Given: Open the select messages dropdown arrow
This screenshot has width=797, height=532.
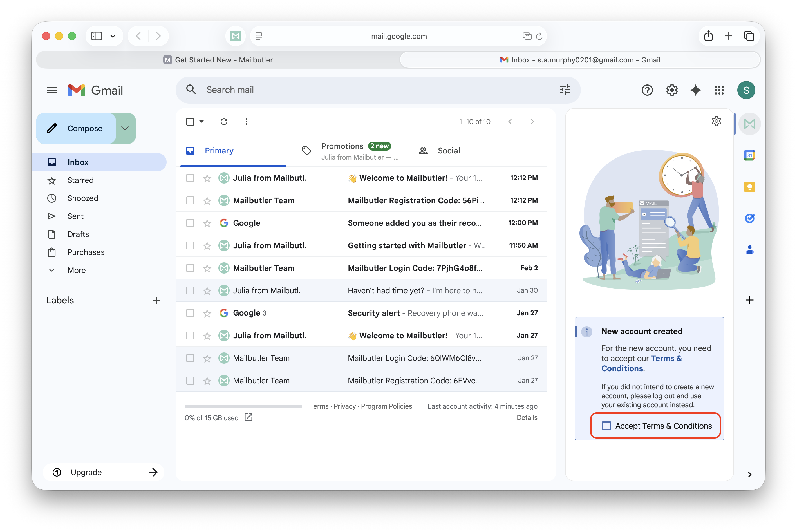Looking at the screenshot, I should point(202,122).
